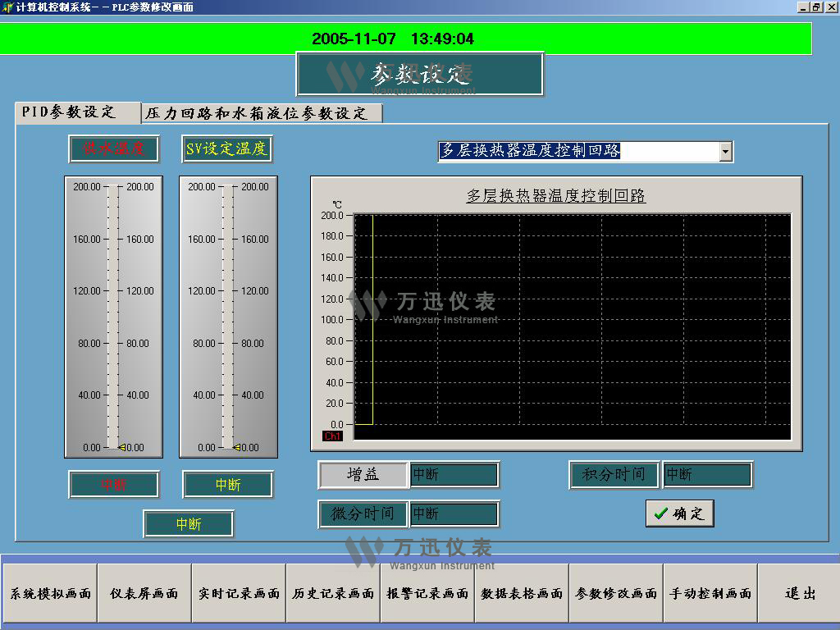The height and width of the screenshot is (630, 840).
Task: Click the 供水温度 label above the left bar gauge
Action: (x=113, y=149)
